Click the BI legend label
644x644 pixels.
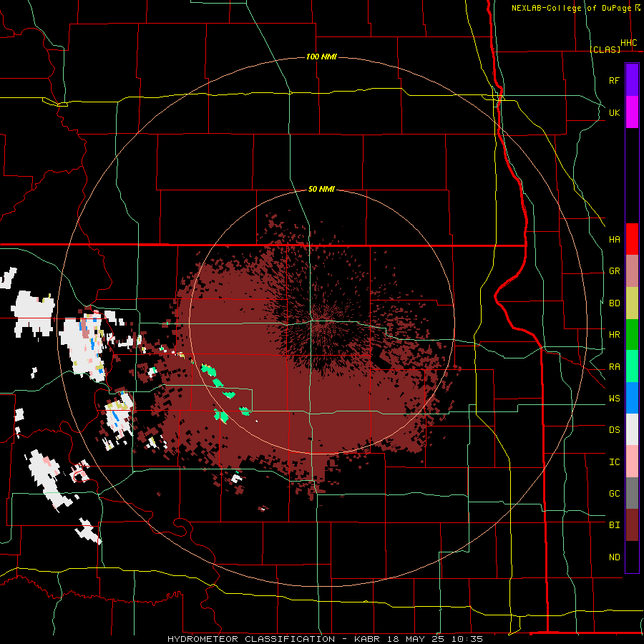(614, 525)
